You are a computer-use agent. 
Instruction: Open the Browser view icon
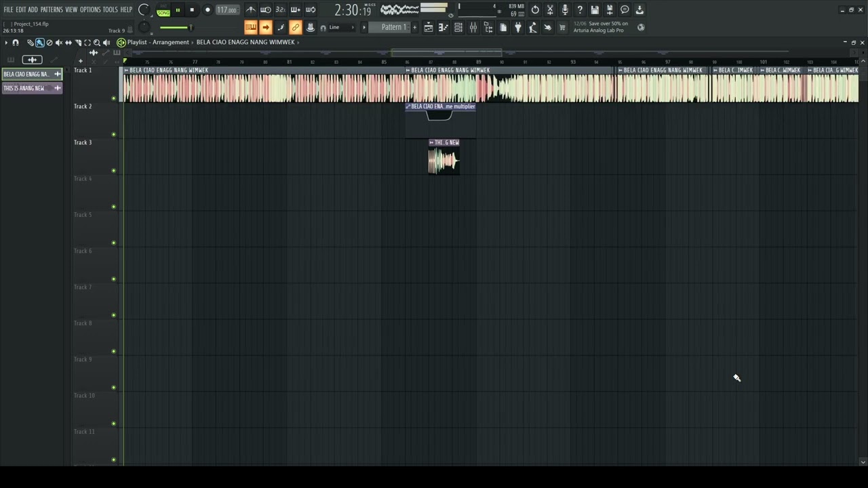pyautogui.click(x=488, y=28)
